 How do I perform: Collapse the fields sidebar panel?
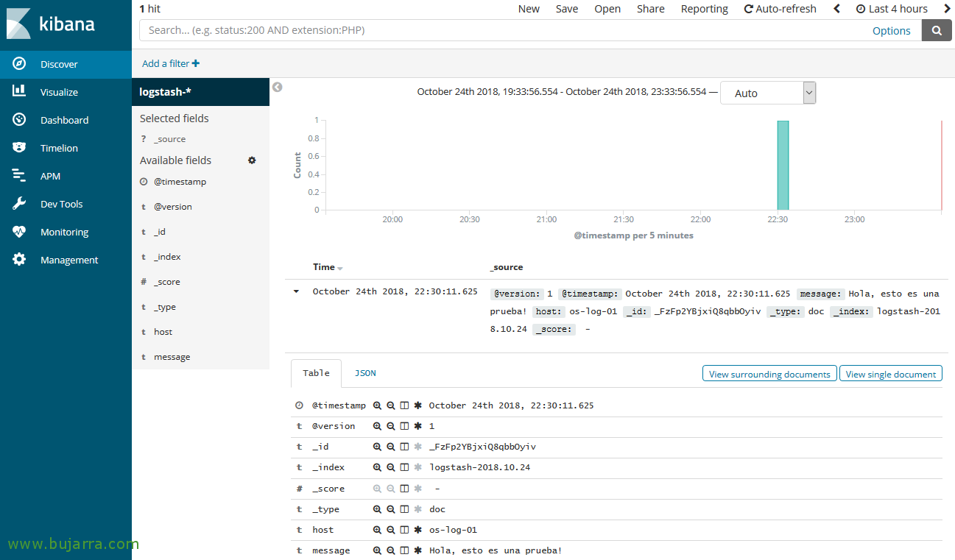tap(277, 87)
